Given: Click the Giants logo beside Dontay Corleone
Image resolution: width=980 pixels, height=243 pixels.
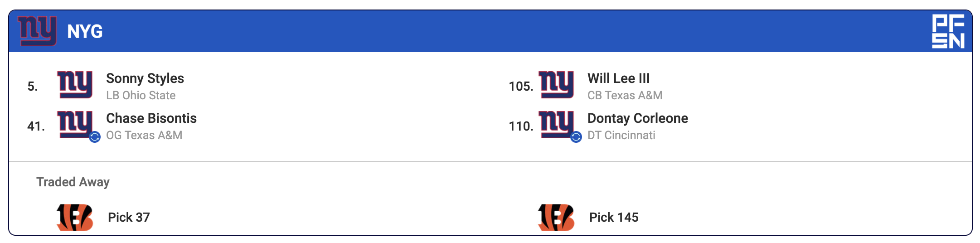Looking at the screenshot, I should [x=556, y=124].
